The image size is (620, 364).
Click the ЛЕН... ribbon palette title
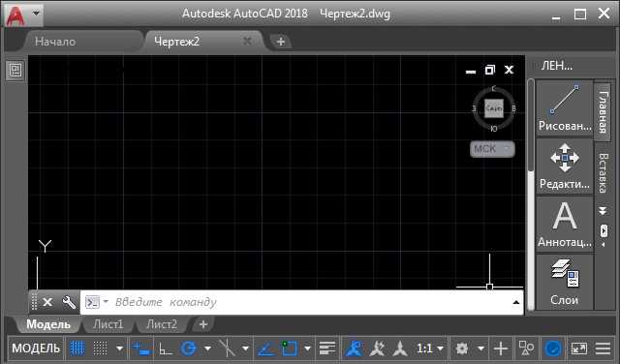pyautogui.click(x=556, y=66)
